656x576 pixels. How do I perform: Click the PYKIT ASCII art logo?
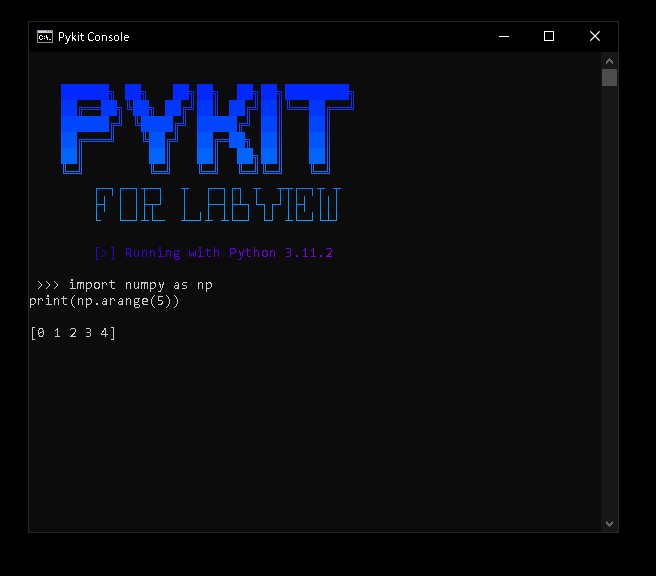click(208, 128)
